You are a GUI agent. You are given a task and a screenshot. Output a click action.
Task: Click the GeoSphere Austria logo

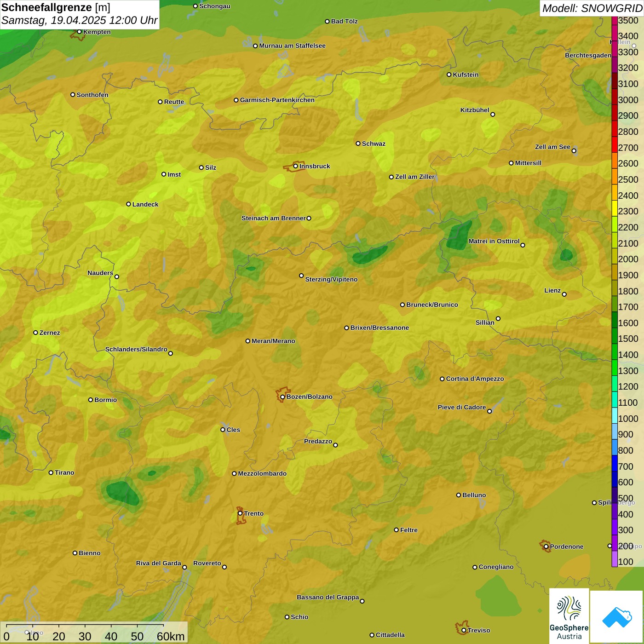point(569,616)
